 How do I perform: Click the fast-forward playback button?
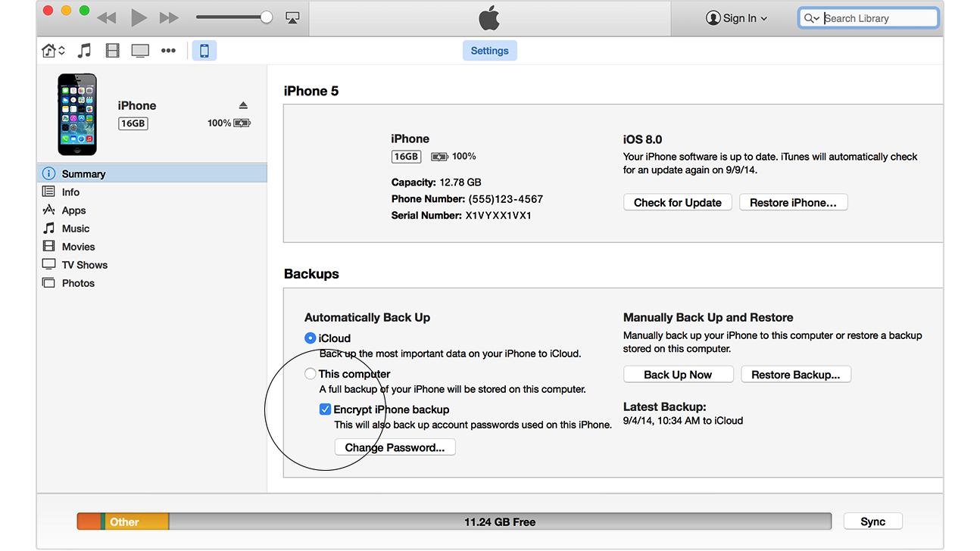pyautogui.click(x=170, y=17)
